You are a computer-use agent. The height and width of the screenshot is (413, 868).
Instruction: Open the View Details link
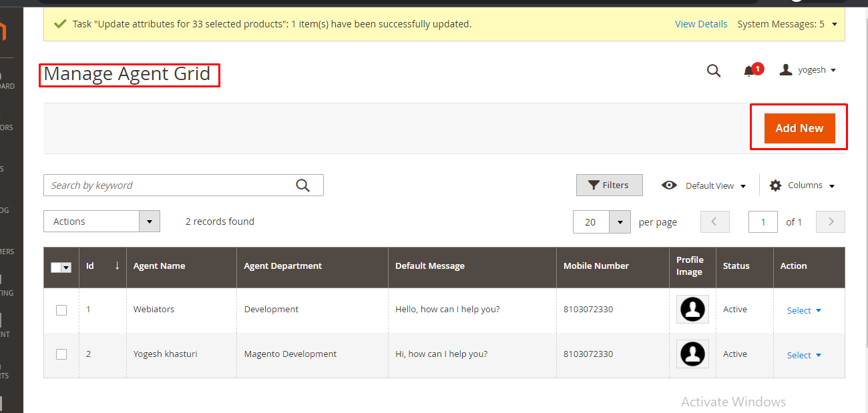[701, 24]
